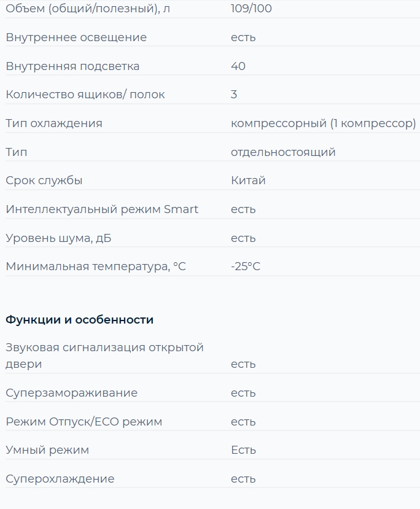Screen dimensions: 420x509
Task: Click the 'Внутренняя подсветка' value 40
Action: (x=238, y=66)
